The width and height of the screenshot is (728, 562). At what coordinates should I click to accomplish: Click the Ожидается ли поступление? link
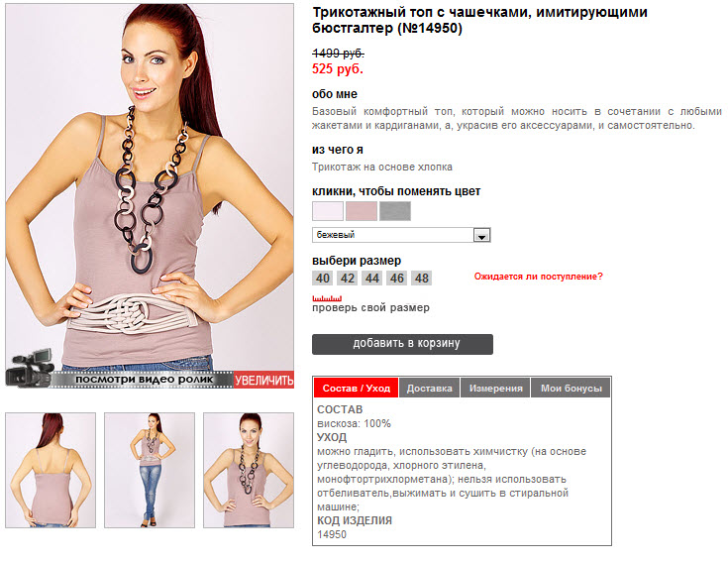coord(538,277)
